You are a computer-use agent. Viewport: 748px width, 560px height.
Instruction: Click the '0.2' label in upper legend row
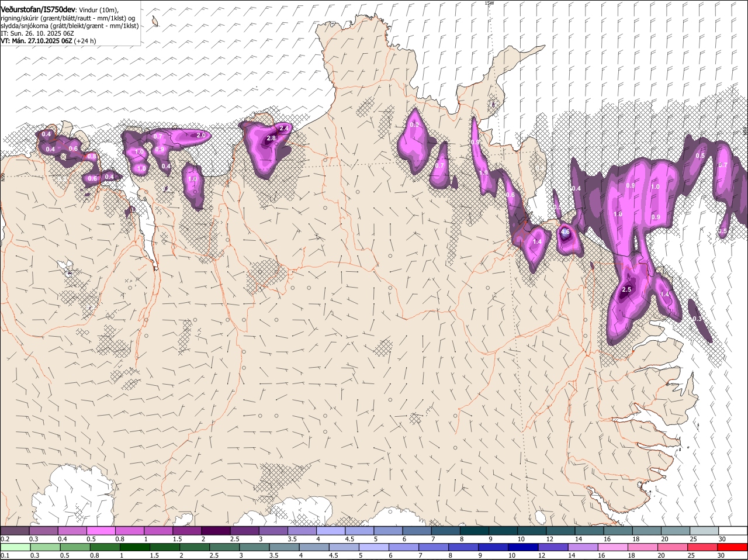[x=5, y=539]
